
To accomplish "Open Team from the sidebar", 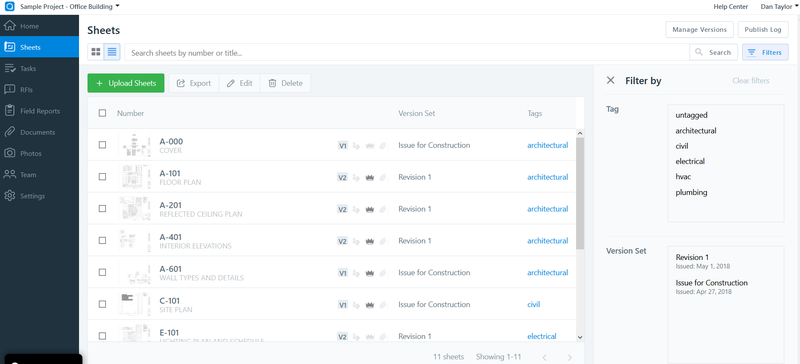I will tap(39, 175).
